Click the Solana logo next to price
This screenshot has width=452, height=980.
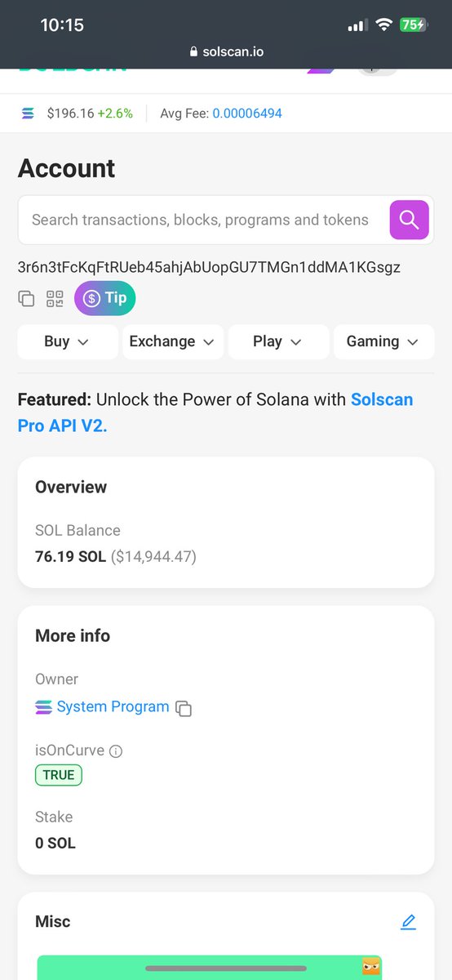pyautogui.click(x=29, y=114)
